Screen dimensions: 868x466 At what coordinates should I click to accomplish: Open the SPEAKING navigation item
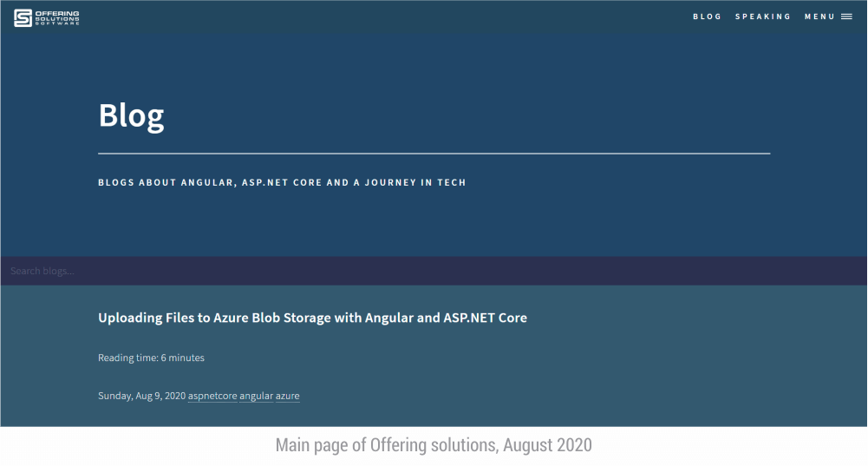coord(763,16)
